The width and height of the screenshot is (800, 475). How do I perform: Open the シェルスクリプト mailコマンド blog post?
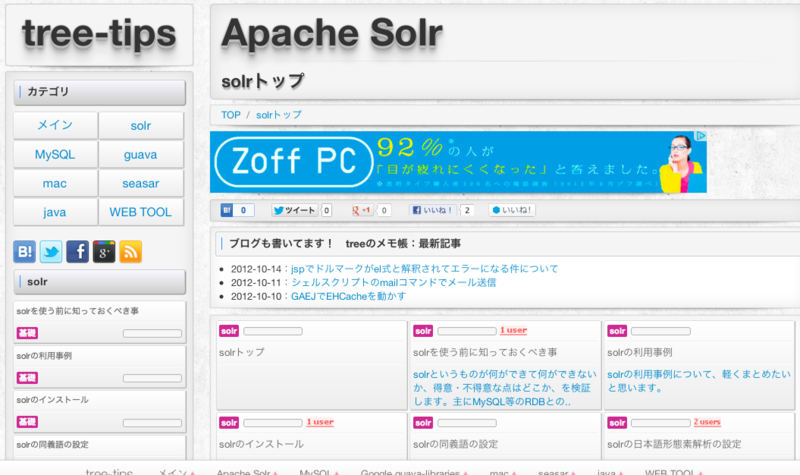pos(393,282)
